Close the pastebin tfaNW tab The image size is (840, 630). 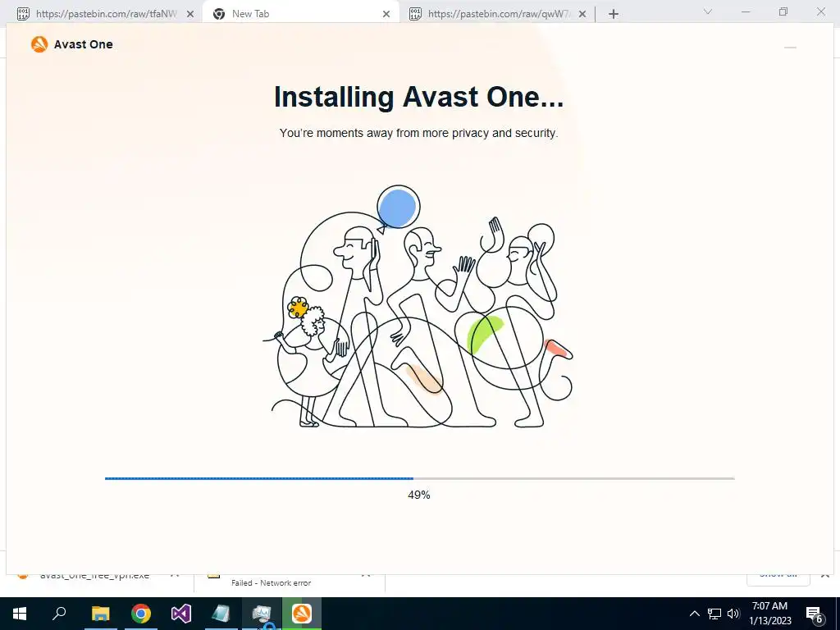tap(190, 15)
